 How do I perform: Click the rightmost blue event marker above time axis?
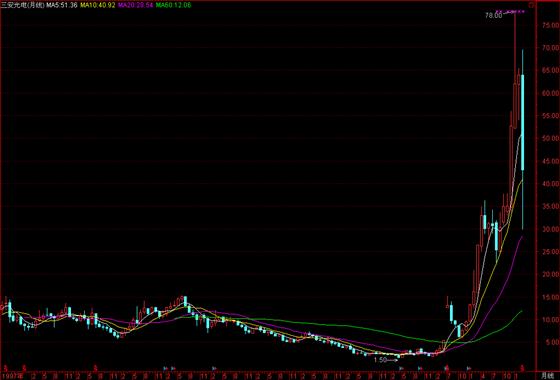coord(469,368)
